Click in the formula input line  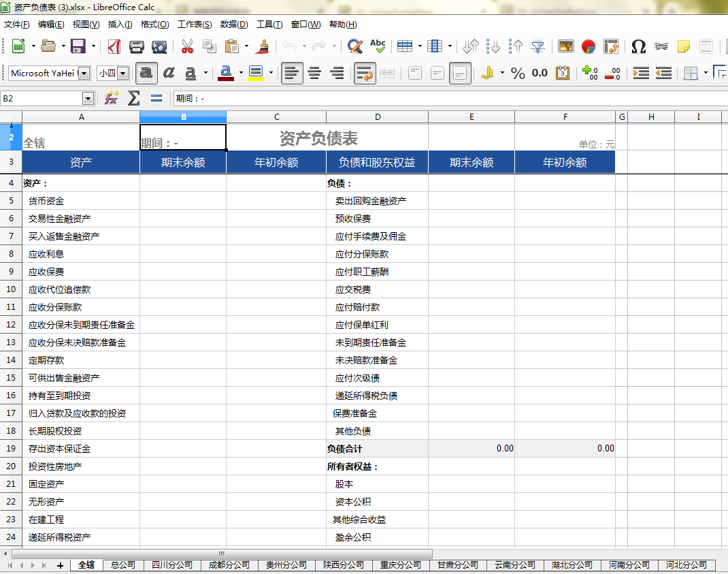[449, 99]
